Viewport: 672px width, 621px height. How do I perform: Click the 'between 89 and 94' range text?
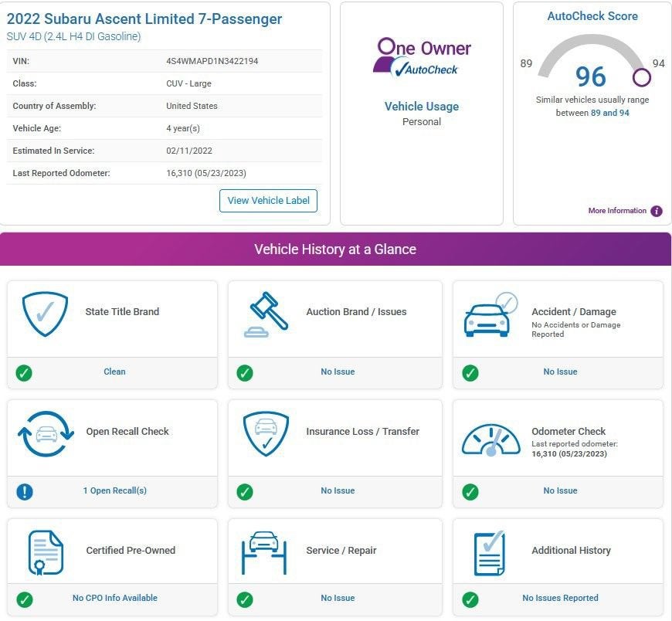click(x=592, y=113)
